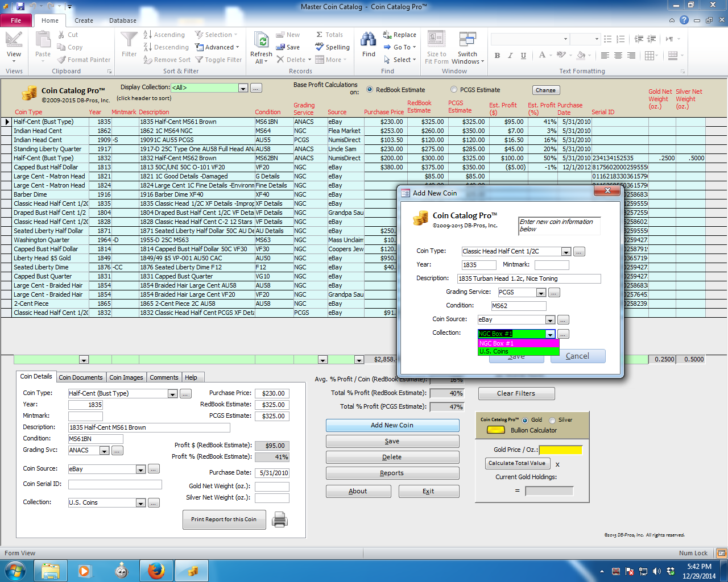
Task: Click the Italic formatting icon
Action: 510,55
